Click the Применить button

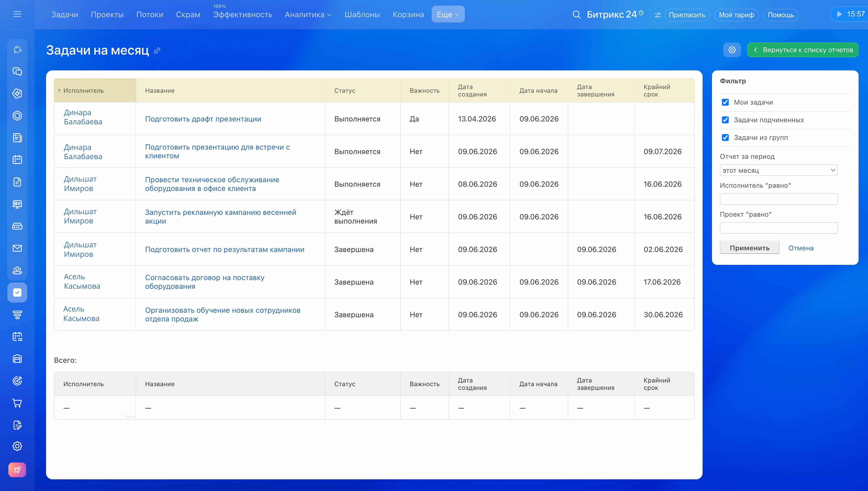[x=749, y=248]
